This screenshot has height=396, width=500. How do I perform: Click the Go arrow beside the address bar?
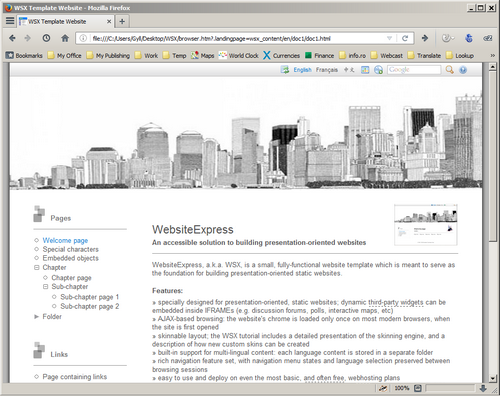pos(425,38)
